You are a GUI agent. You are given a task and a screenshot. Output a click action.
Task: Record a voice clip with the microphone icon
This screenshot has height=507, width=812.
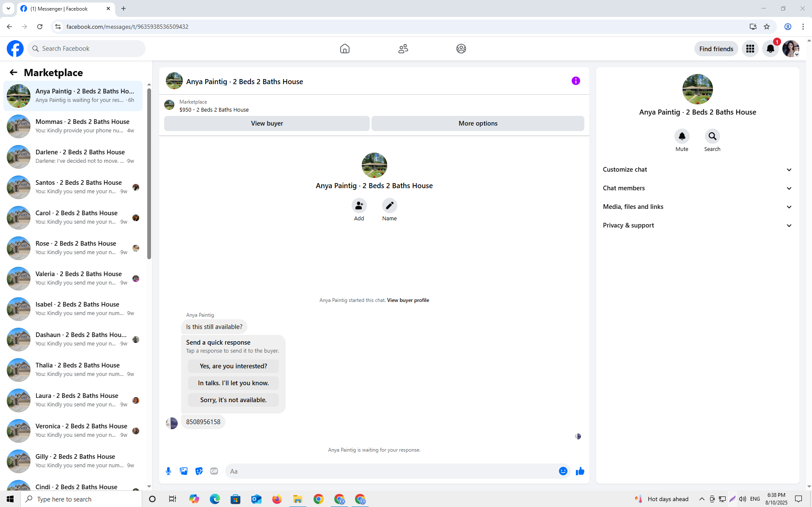[x=168, y=471]
